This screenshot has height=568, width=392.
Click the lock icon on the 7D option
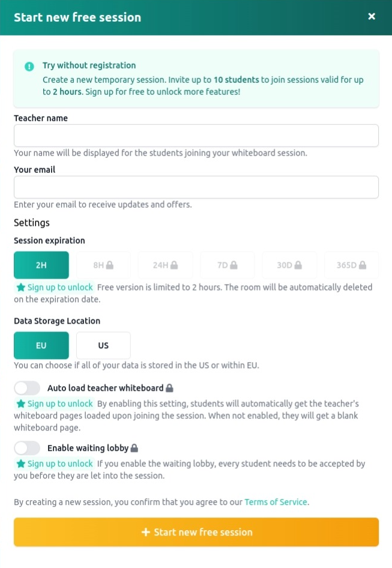pyautogui.click(x=234, y=265)
